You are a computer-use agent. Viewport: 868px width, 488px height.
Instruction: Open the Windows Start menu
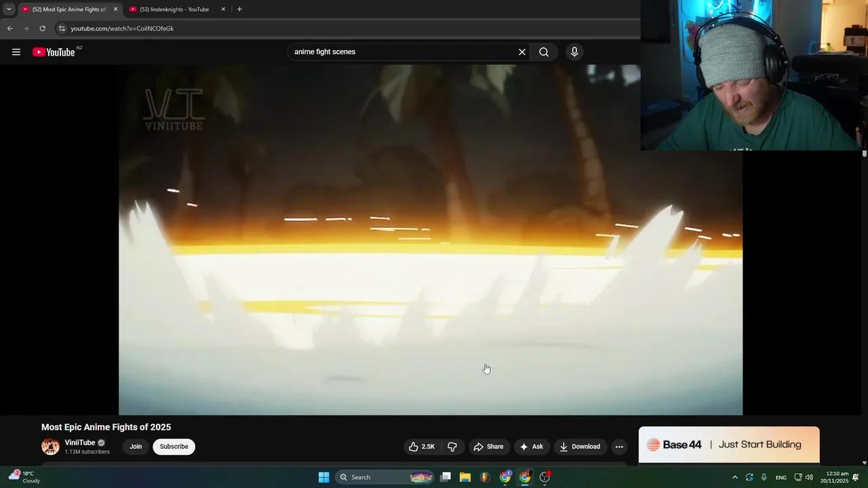[x=323, y=477]
